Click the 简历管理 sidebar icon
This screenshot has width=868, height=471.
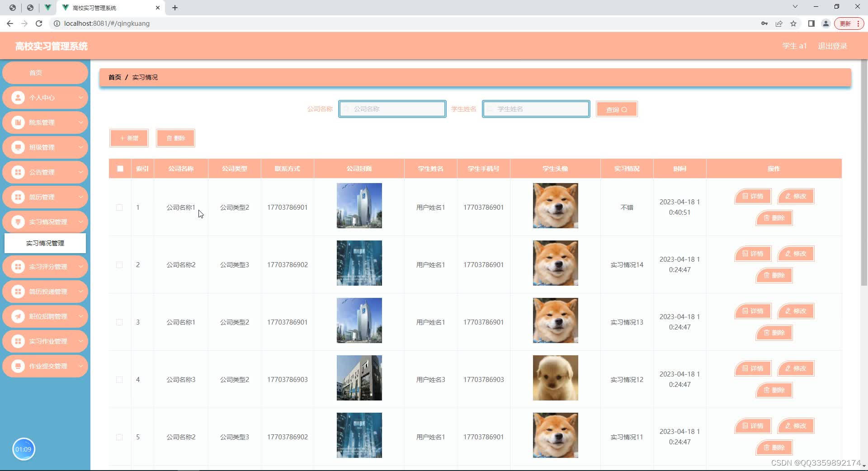click(18, 197)
